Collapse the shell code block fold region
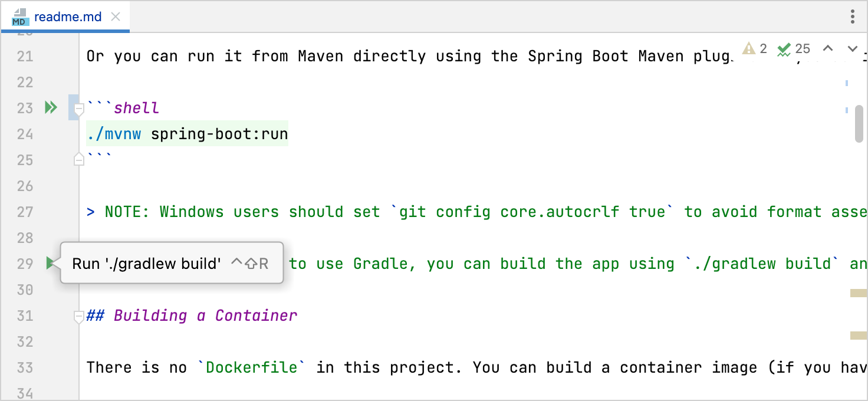This screenshot has width=868, height=401. click(x=78, y=108)
